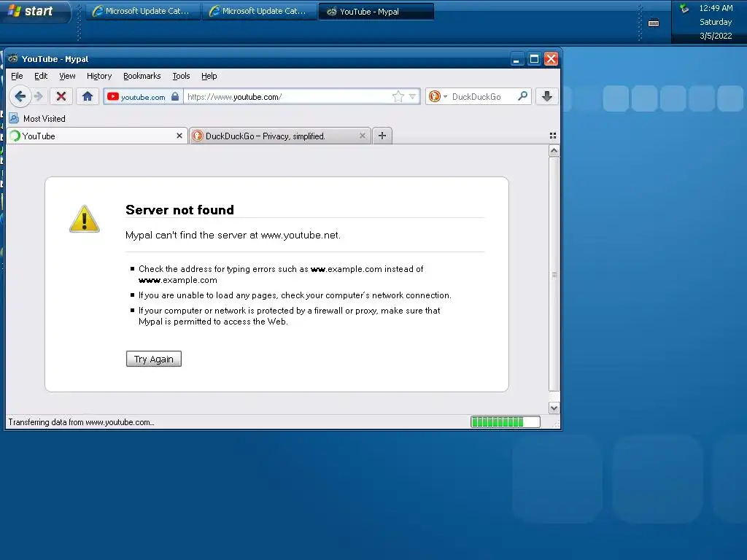Switch to second Microsoft Update Catalog taskbar window
The height and width of the screenshot is (560, 747).
[x=259, y=12]
